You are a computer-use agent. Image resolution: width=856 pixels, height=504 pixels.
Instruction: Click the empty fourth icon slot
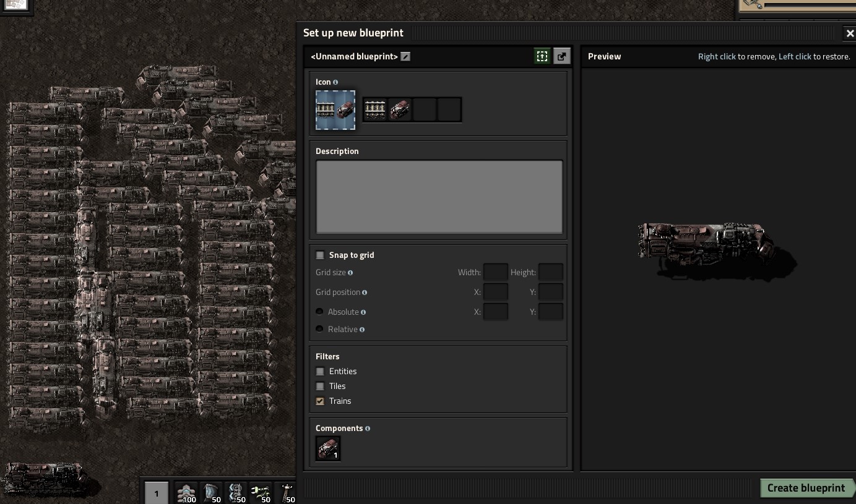449,110
